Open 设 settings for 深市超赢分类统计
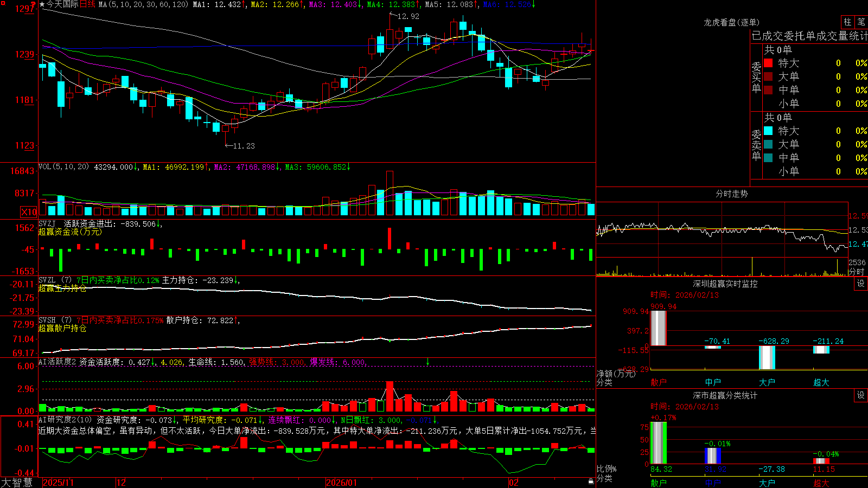The width and height of the screenshot is (868, 488). click(x=861, y=395)
